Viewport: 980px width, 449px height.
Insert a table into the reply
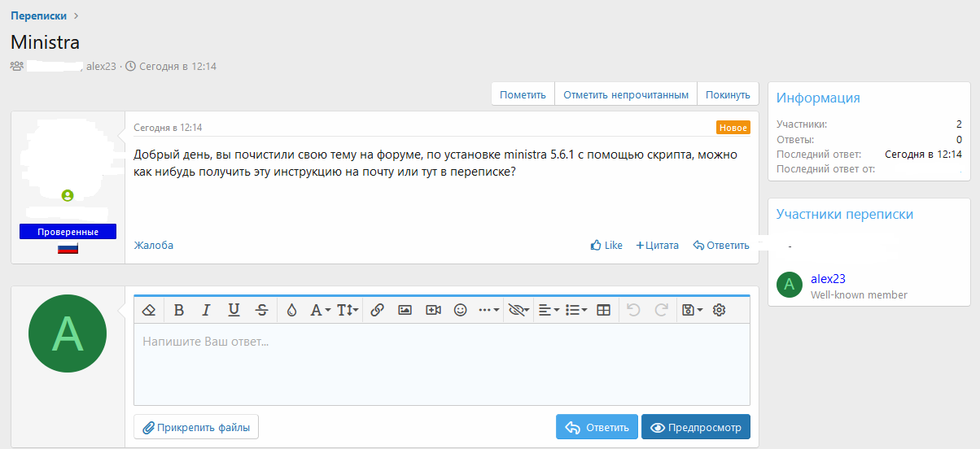click(603, 310)
